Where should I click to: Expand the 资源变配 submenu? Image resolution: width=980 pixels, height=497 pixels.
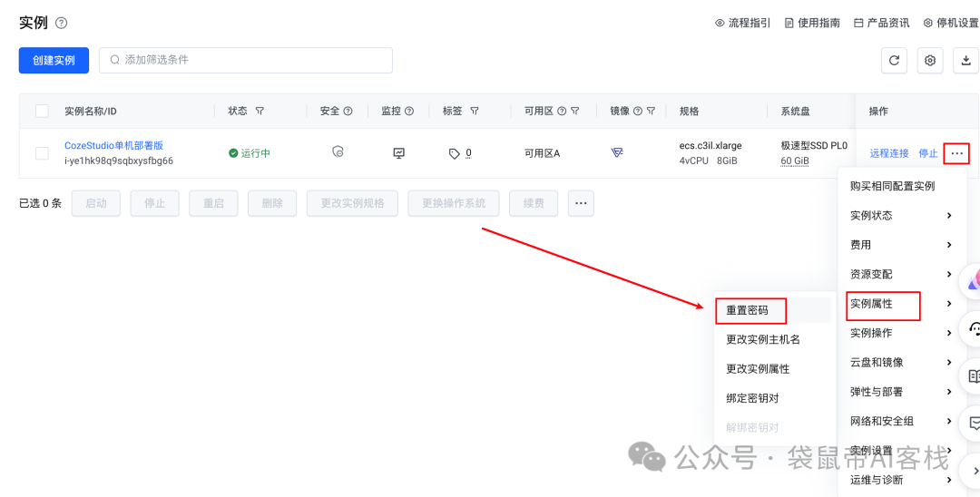(x=900, y=274)
